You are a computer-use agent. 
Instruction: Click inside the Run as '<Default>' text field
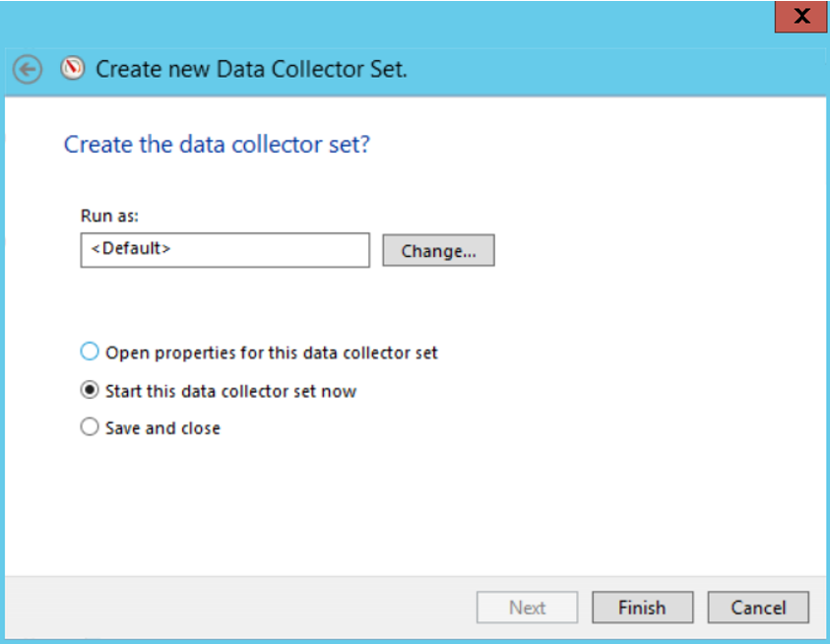click(224, 250)
